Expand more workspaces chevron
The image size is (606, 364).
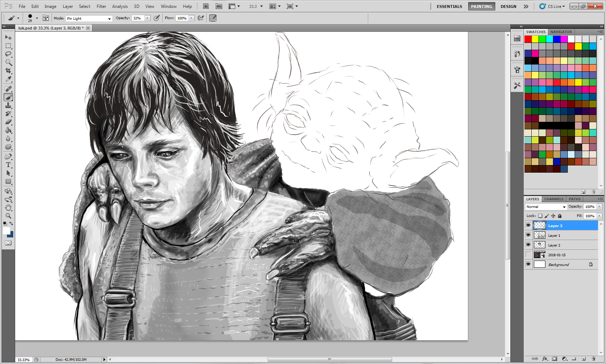[526, 6]
